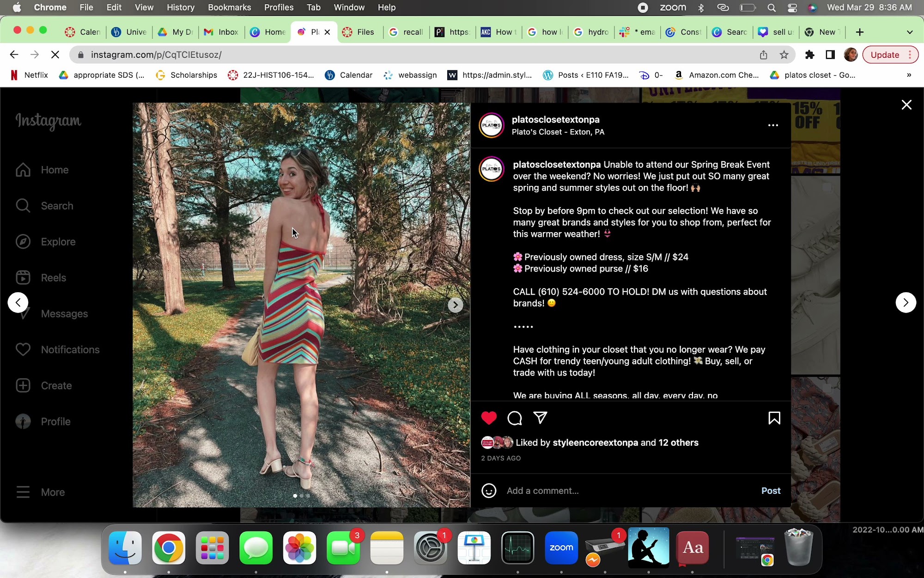
Task: Share the post via the paper plane icon
Action: point(540,418)
